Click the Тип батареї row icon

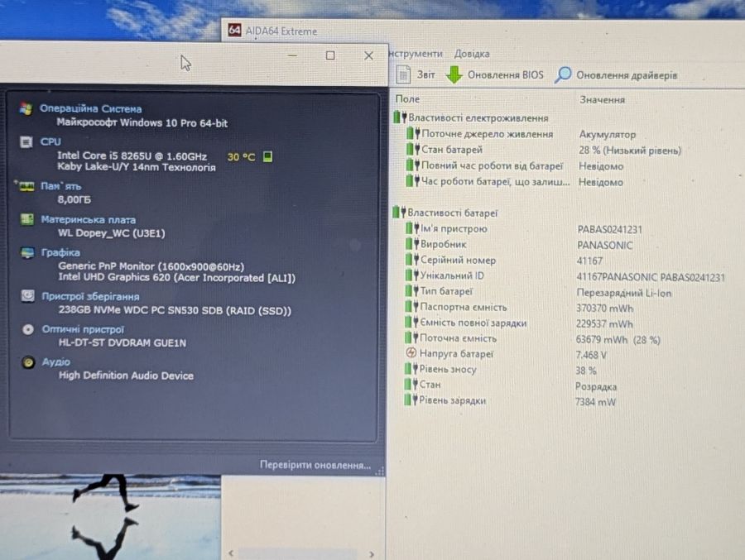tap(411, 290)
